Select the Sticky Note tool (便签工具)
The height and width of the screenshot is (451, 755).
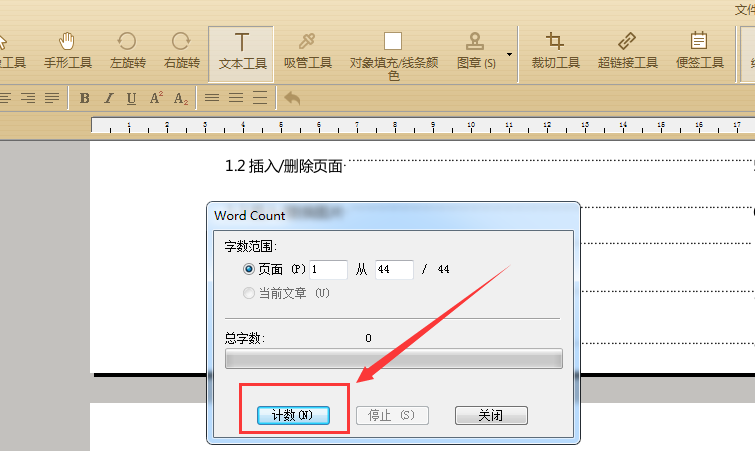coord(699,51)
